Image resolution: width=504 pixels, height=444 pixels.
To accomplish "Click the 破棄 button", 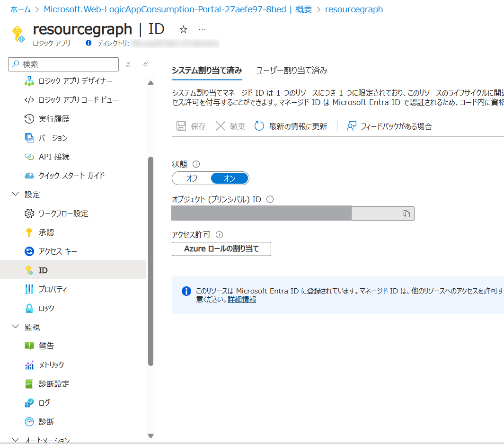I will (230, 126).
